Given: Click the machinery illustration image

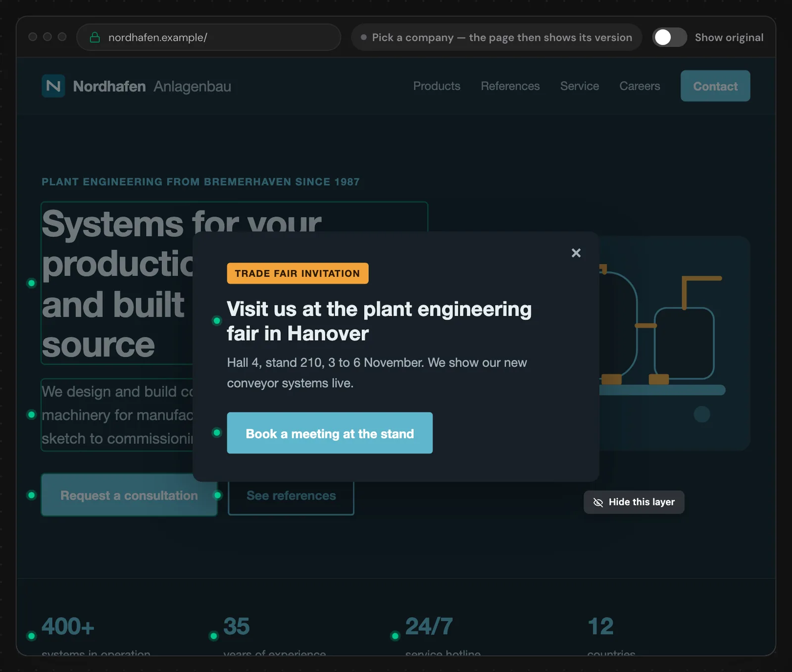Looking at the screenshot, I should 675,343.
